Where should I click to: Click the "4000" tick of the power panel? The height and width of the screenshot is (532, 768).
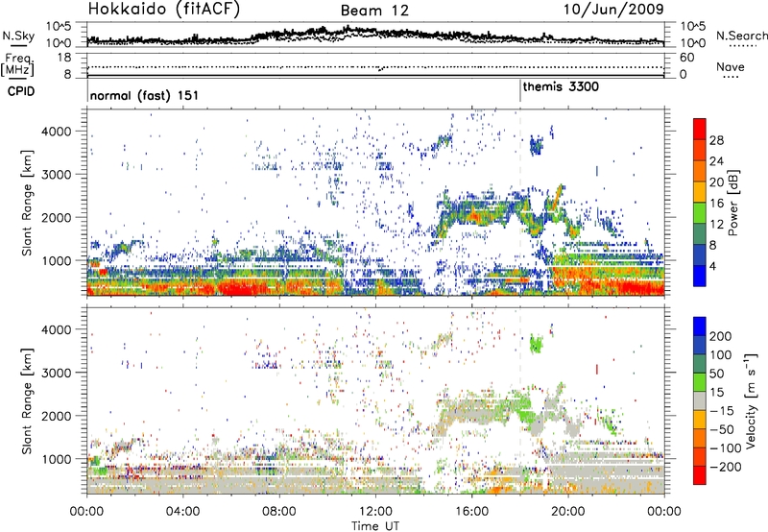click(56, 132)
